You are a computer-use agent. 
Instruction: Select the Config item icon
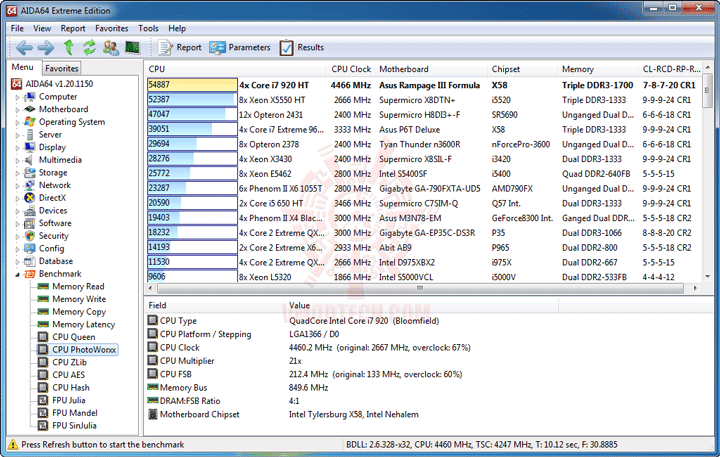[x=30, y=248]
